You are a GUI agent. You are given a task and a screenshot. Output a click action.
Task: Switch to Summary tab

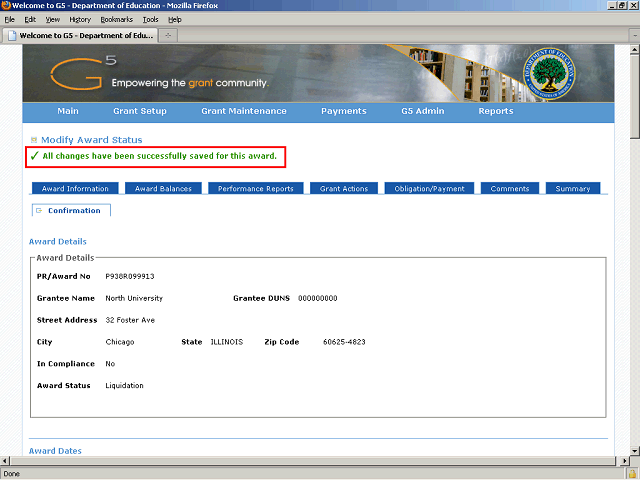573,189
